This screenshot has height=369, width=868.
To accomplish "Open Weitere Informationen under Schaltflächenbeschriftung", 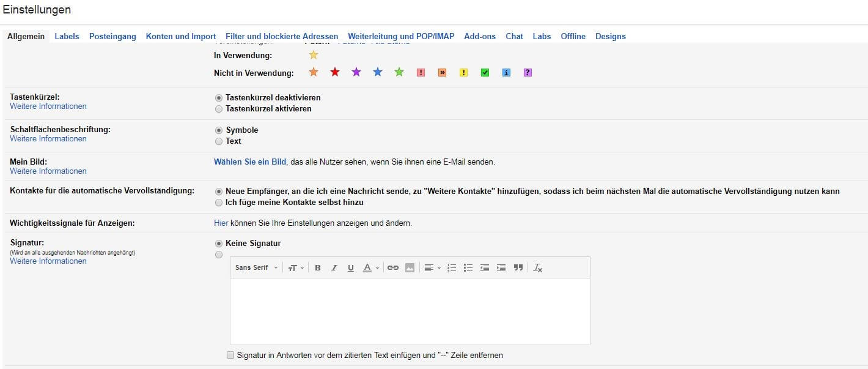I will point(48,138).
